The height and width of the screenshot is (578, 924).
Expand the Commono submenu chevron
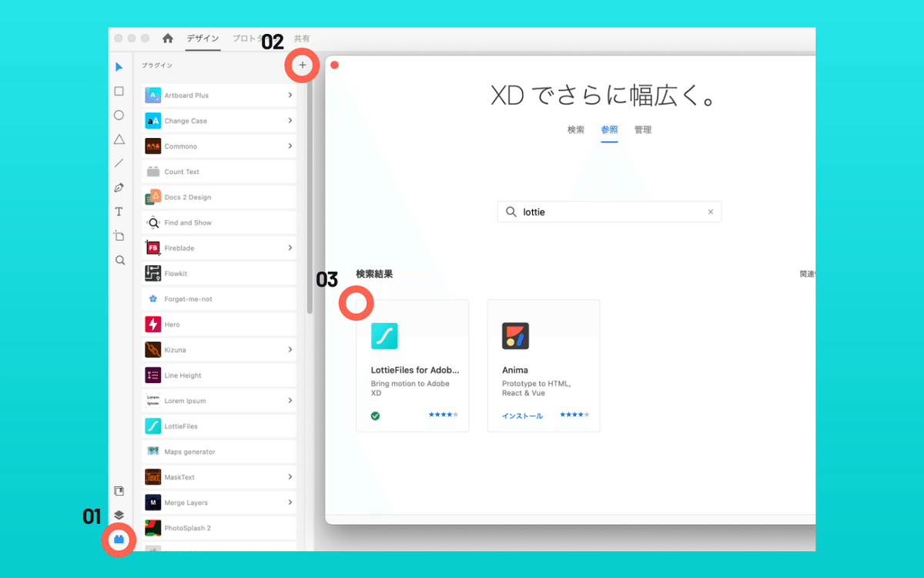[x=290, y=146]
